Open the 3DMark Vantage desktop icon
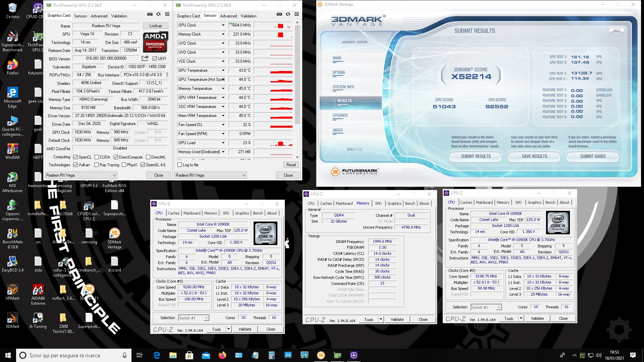 [114, 238]
